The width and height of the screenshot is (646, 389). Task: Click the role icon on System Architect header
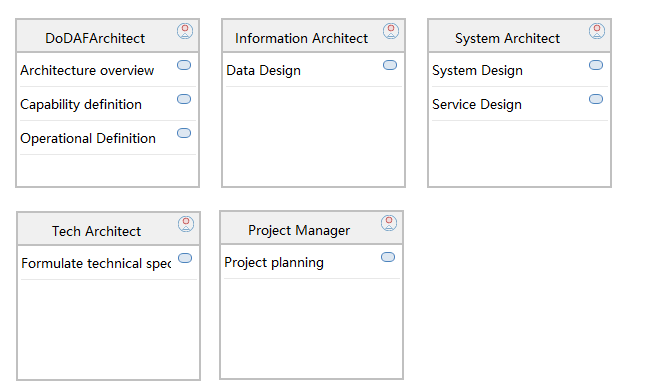click(x=597, y=31)
